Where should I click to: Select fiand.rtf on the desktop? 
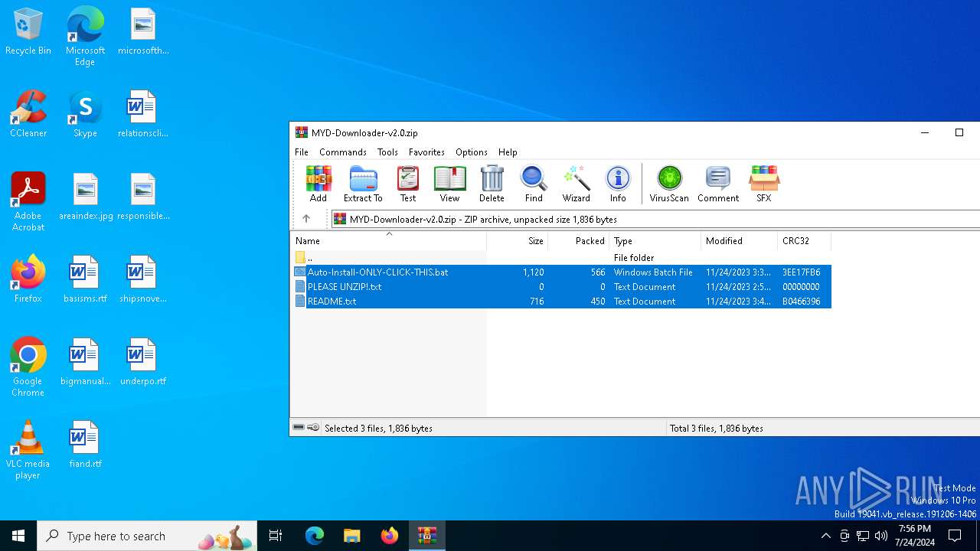coord(85,445)
